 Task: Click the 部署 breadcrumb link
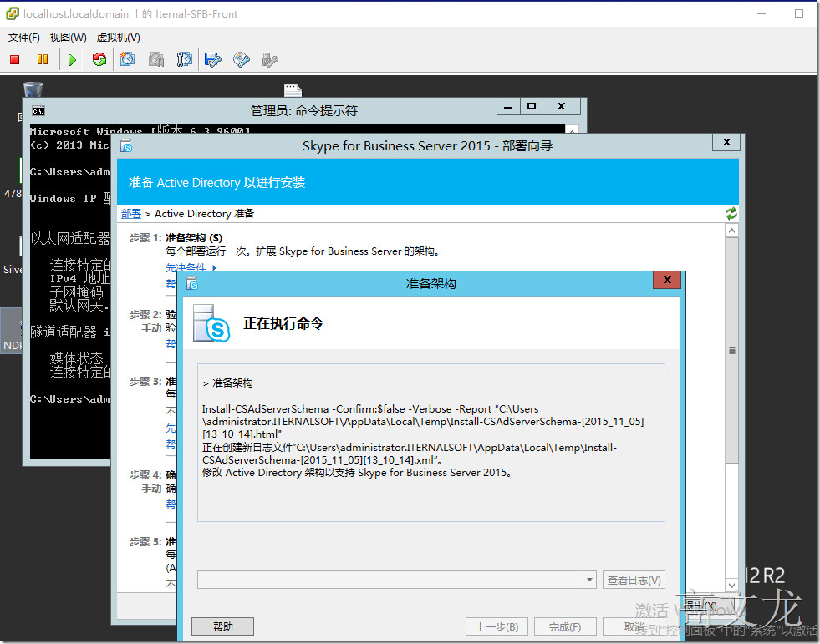point(130,213)
